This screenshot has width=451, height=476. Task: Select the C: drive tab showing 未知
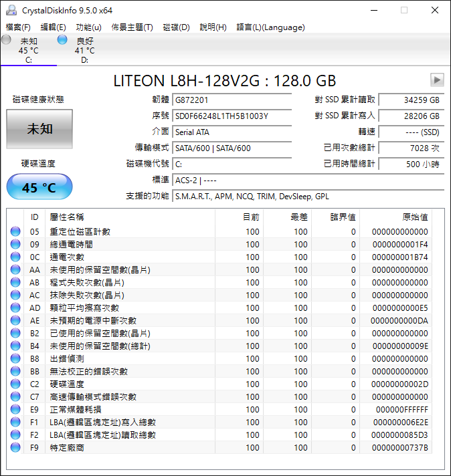coord(29,50)
